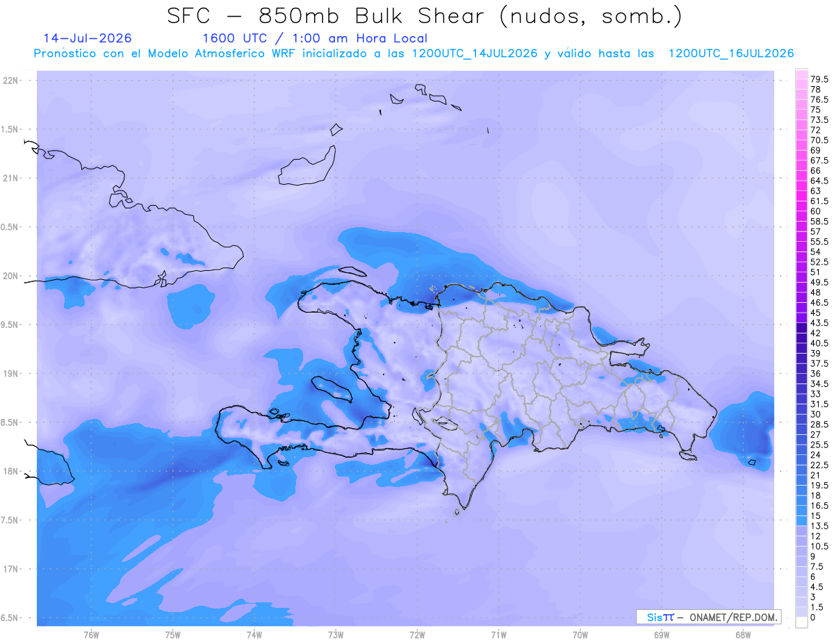Click the '30' value on the colorbar
Viewport: 834px width, 644px height.
tap(816, 414)
